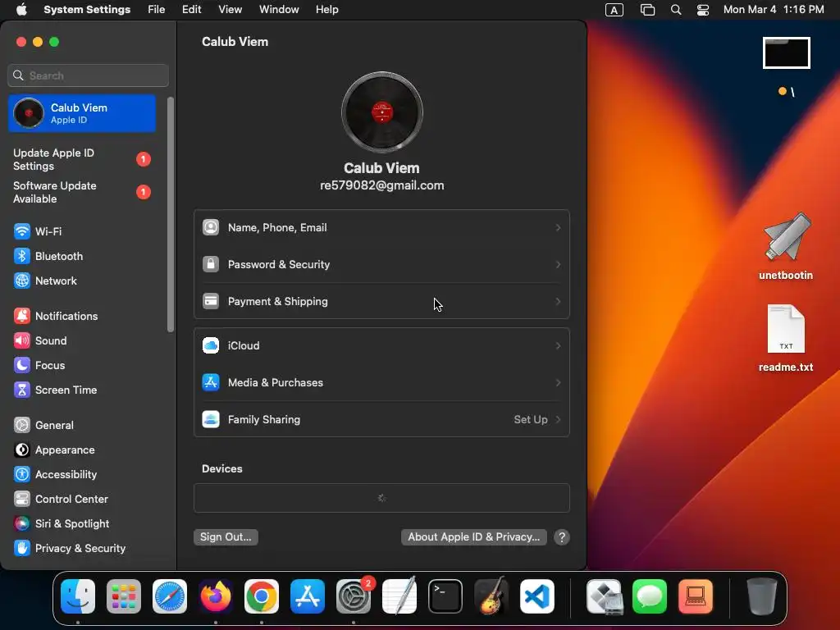The image size is (840, 630).
Task: Open the Apple menu
Action: click(x=21, y=10)
